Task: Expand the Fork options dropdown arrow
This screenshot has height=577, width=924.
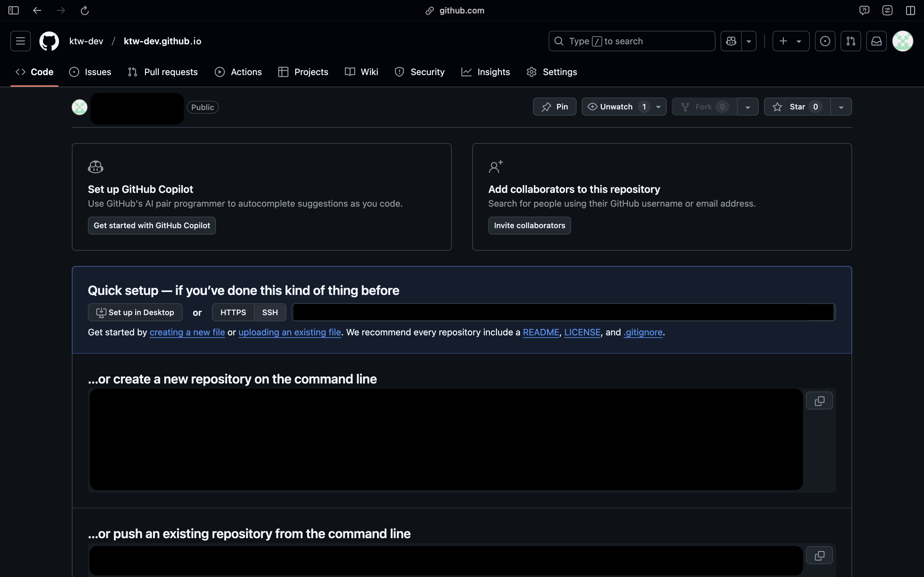Action: click(x=748, y=107)
